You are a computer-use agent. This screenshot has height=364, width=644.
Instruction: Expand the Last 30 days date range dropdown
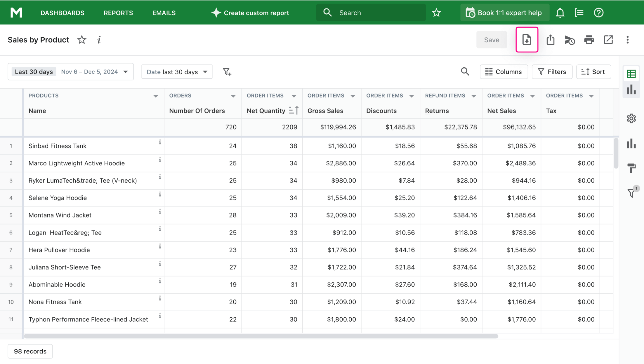126,72
